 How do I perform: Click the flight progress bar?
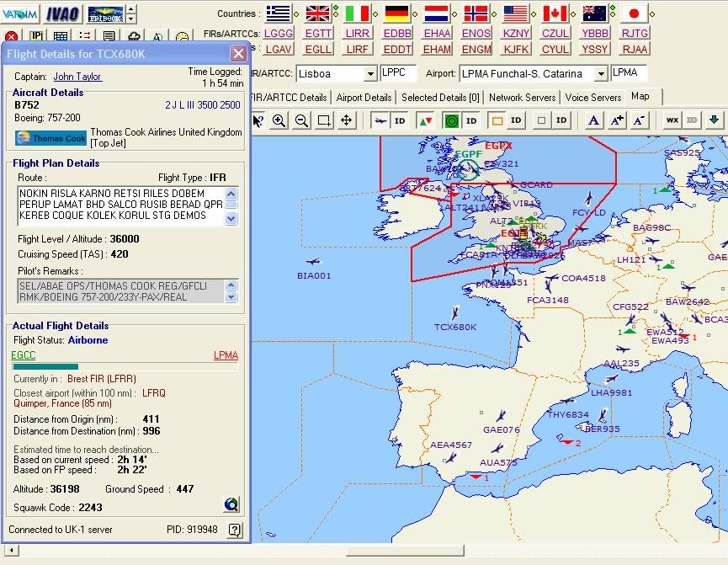point(125,367)
